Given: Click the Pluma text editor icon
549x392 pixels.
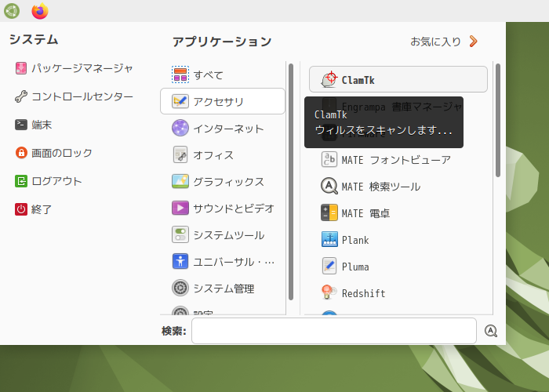Looking at the screenshot, I should coord(329,266).
